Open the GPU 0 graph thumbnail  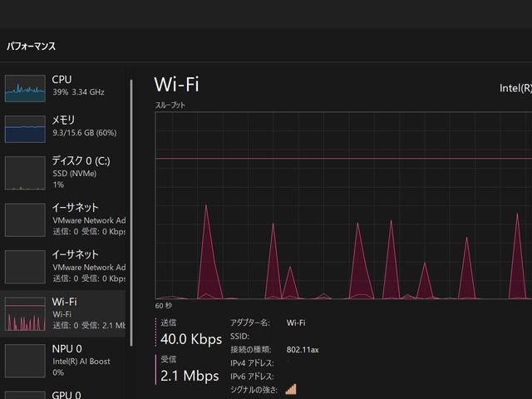coord(25,394)
